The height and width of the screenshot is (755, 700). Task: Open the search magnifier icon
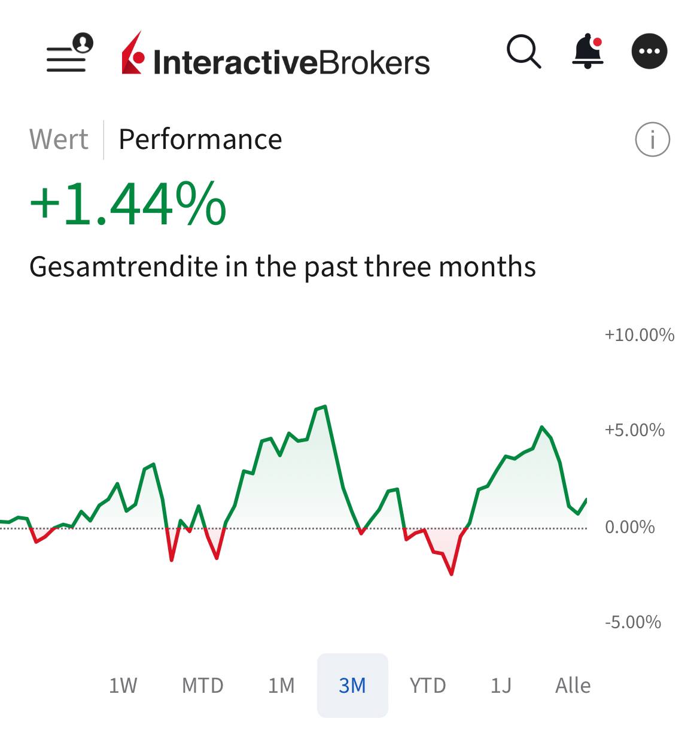click(x=524, y=52)
